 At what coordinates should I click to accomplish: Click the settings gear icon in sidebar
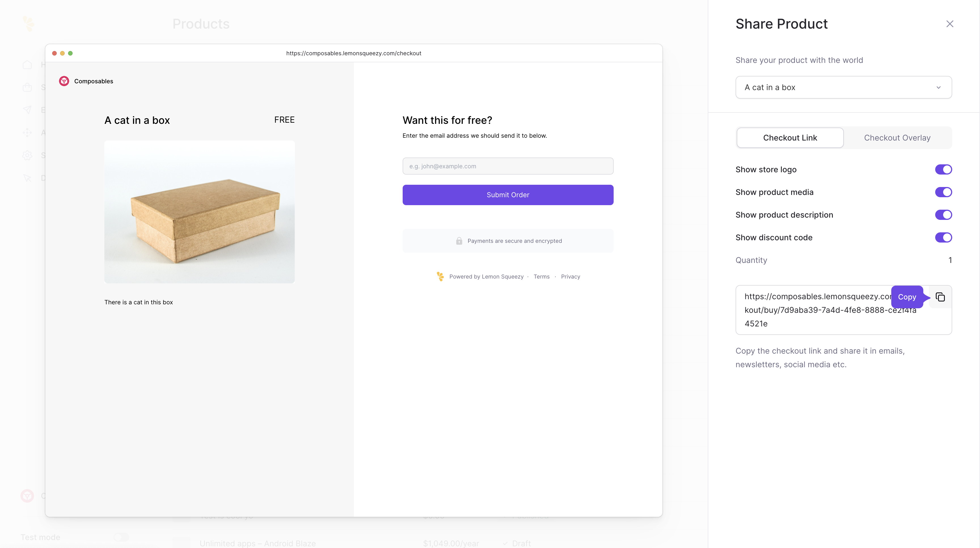click(27, 155)
